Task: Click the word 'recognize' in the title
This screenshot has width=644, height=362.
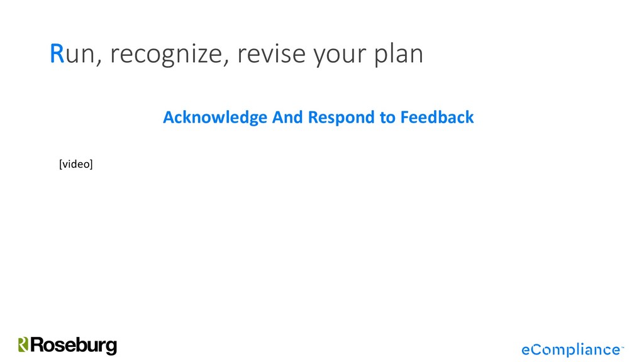Action: click(170, 55)
